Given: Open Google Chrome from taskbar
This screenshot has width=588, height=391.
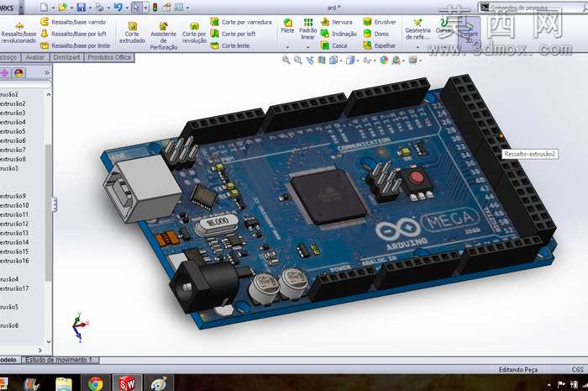Looking at the screenshot, I should pyautogui.click(x=95, y=383).
